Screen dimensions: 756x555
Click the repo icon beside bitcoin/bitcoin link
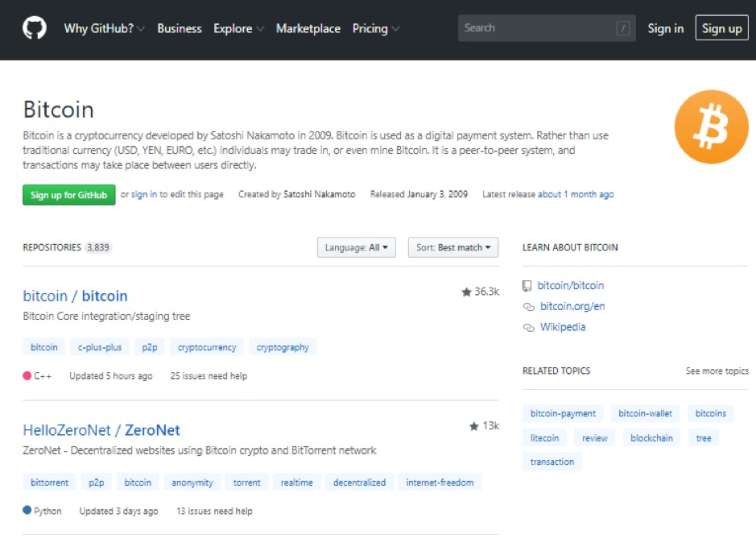(527, 286)
